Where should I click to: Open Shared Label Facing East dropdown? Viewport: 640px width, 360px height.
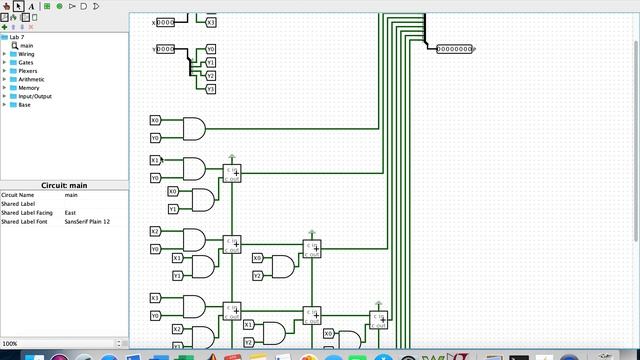(x=96, y=213)
